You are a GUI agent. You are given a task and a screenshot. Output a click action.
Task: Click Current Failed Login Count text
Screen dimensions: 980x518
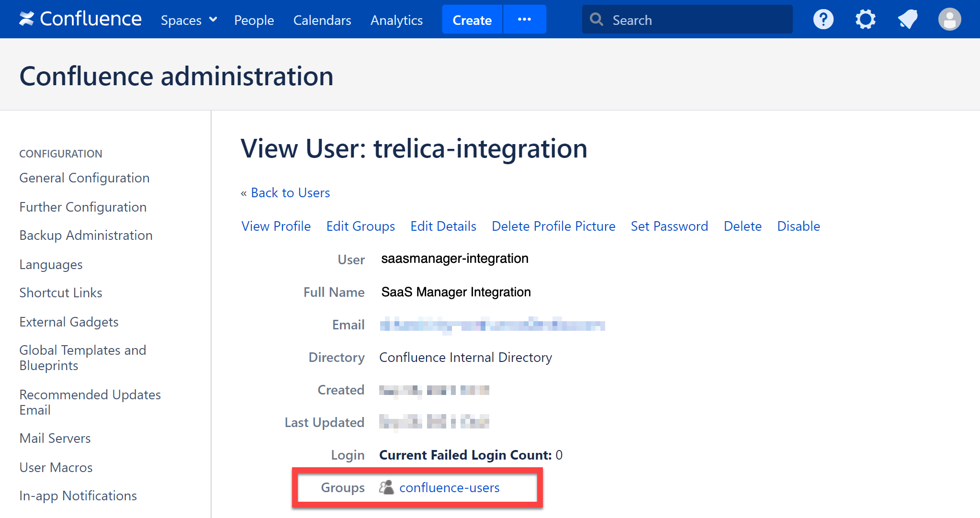[465, 455]
